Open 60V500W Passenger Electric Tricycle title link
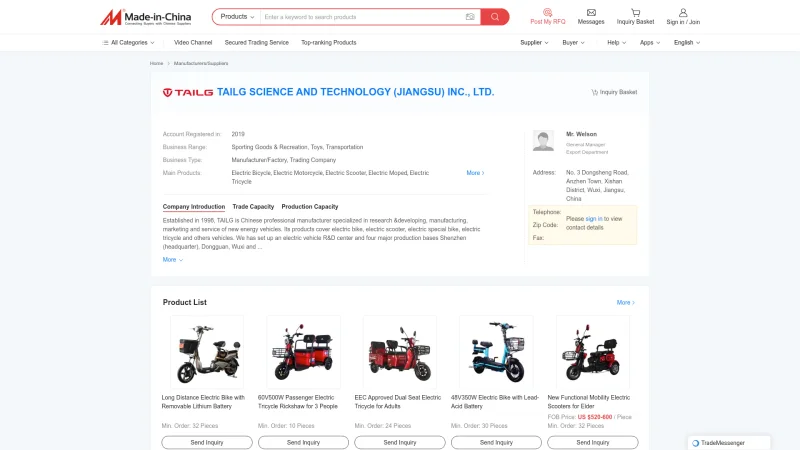The width and height of the screenshot is (800, 450). point(298,402)
